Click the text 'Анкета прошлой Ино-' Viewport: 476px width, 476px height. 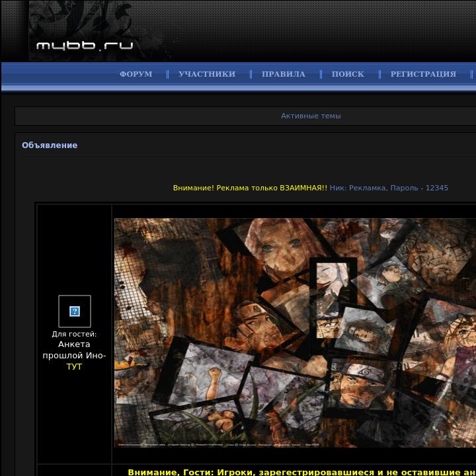point(74,350)
